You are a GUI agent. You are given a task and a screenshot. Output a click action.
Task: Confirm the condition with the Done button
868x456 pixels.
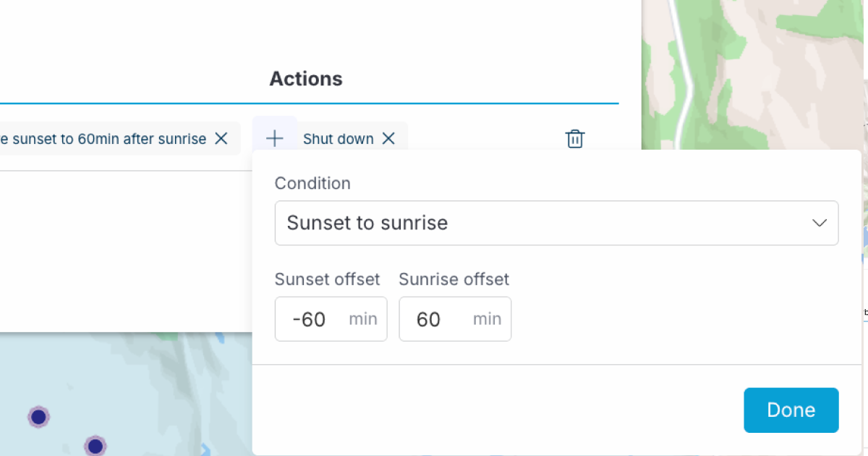[791, 410]
